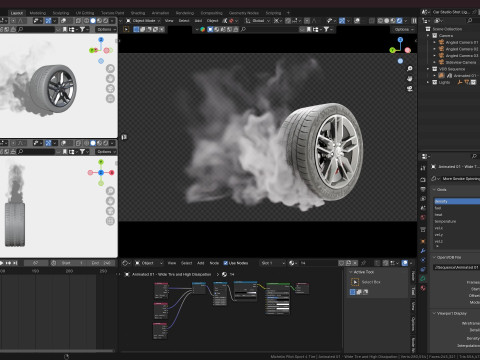This screenshot has height=360, width=480.
Task: Open Options dropdown in main viewport
Action: 403,29
